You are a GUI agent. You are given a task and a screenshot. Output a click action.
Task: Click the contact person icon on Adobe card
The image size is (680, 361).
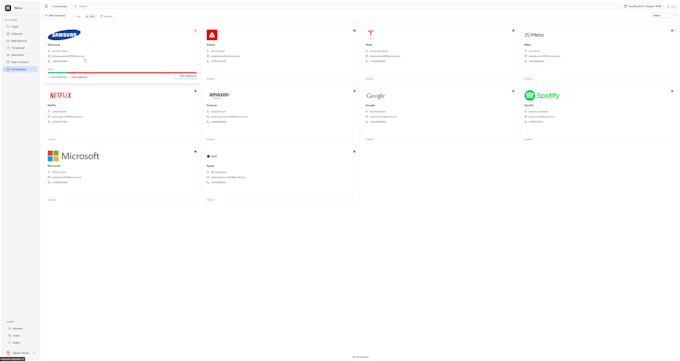coord(208,51)
